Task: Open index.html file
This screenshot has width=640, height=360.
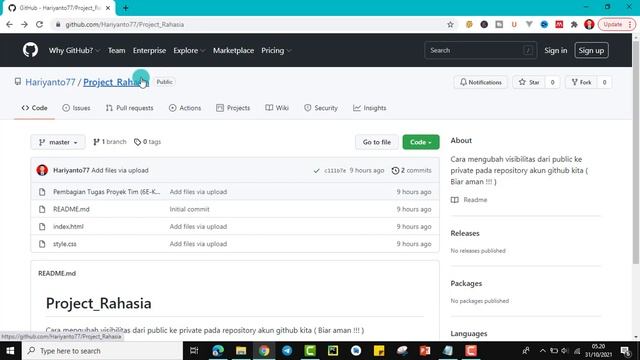Action: [68, 227]
